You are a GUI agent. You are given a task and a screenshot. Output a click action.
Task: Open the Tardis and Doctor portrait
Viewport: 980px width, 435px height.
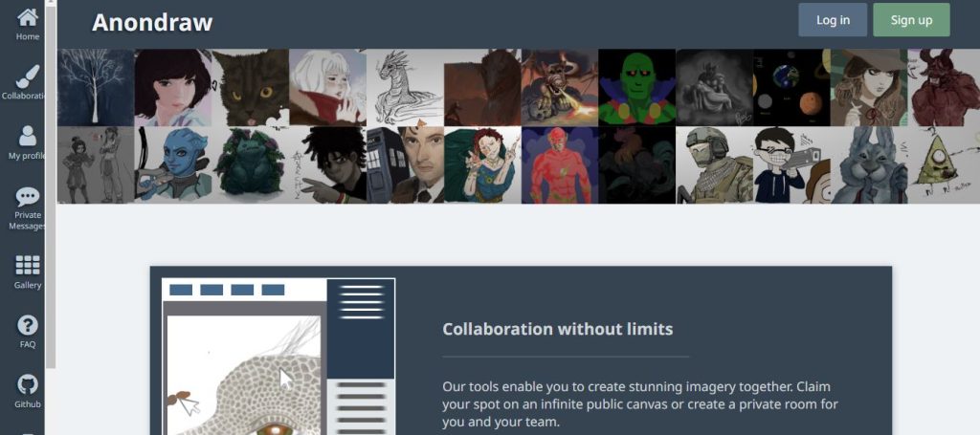406,164
